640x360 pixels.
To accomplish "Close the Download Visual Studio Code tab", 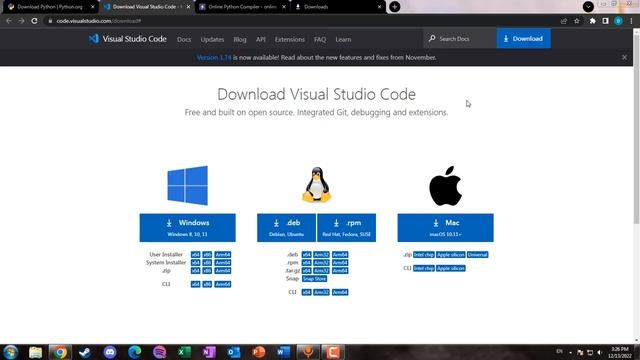I will coord(188,7).
